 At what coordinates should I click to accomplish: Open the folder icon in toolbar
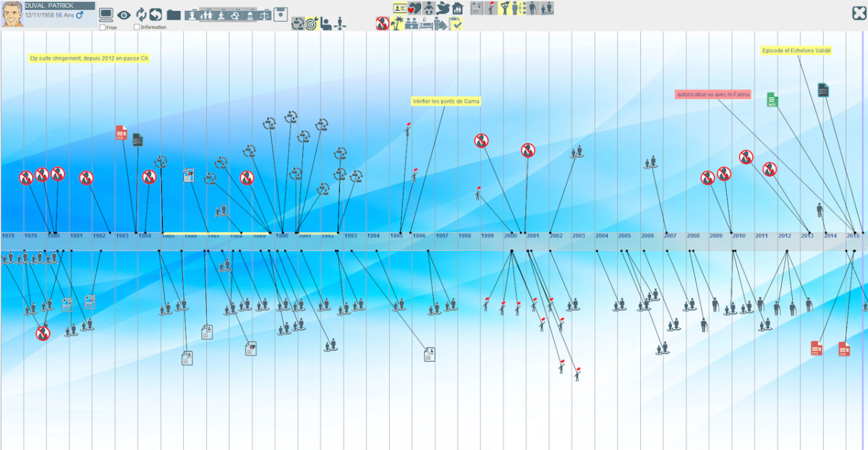(x=174, y=14)
